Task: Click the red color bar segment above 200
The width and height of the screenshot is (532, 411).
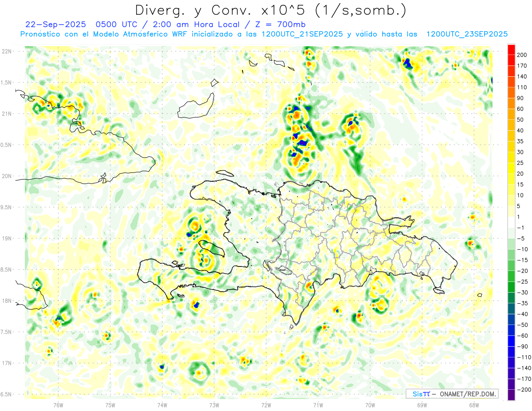Action: pos(511,49)
